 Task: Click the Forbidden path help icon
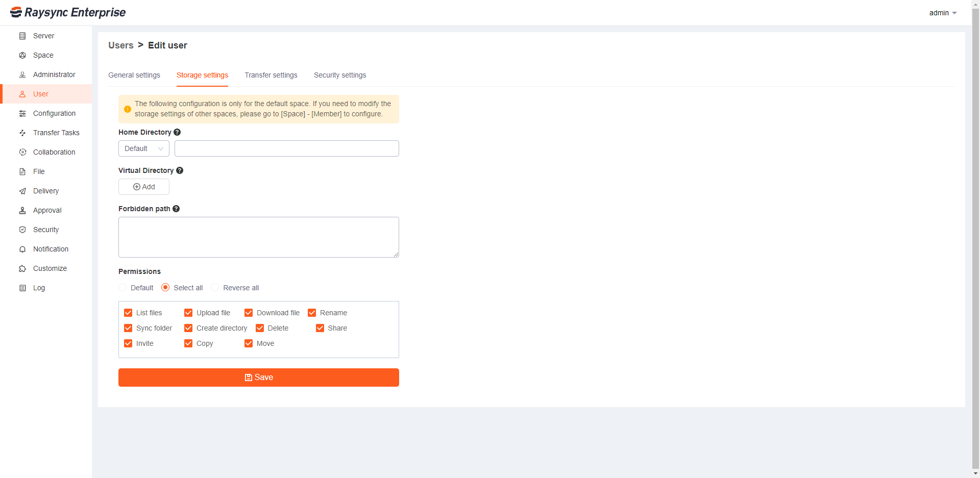pyautogui.click(x=176, y=209)
